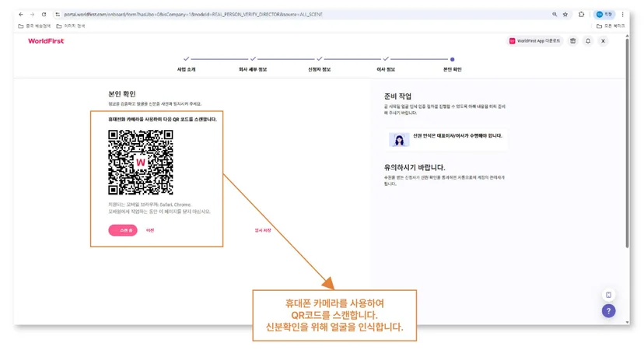Open notifications bell icon

pyautogui.click(x=588, y=40)
